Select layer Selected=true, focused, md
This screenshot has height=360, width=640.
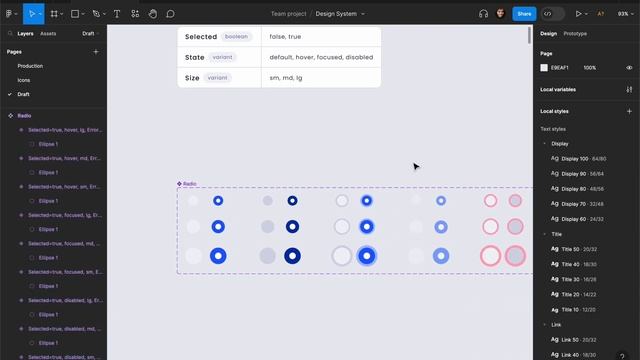64,244
